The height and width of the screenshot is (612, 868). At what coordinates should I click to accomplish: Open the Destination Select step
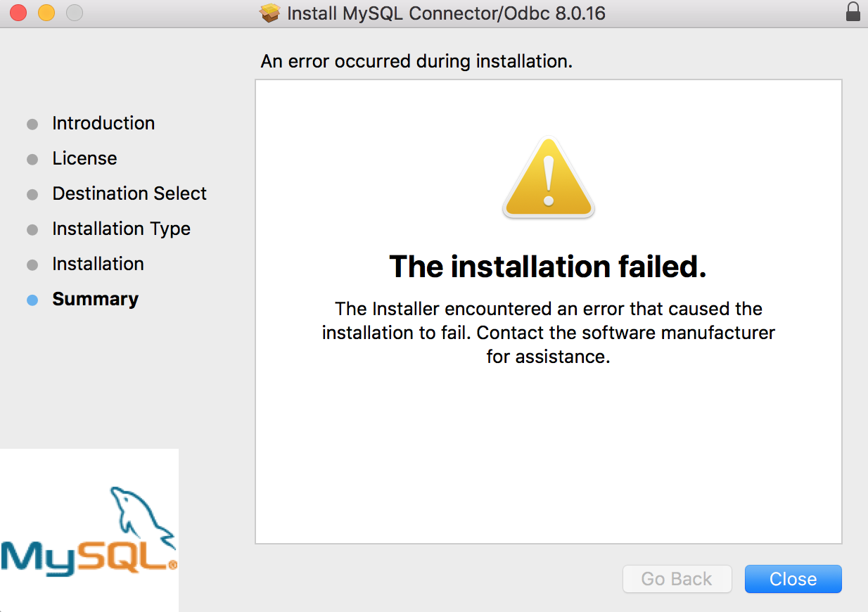point(129,193)
